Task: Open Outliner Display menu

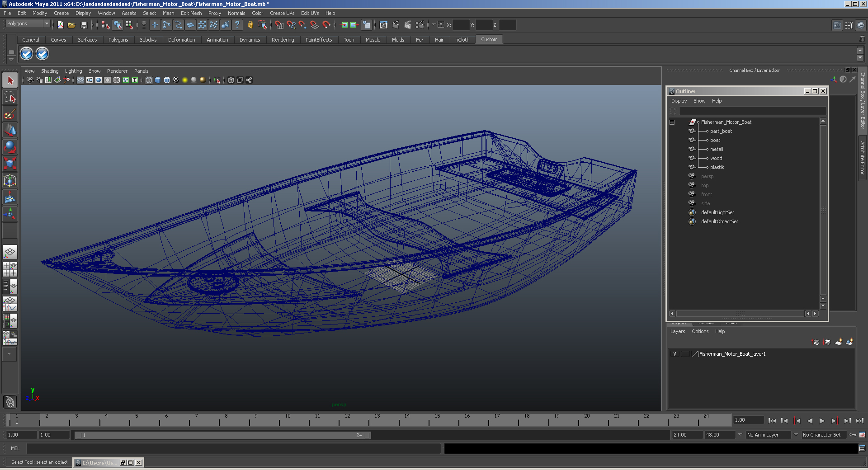Action: click(679, 101)
